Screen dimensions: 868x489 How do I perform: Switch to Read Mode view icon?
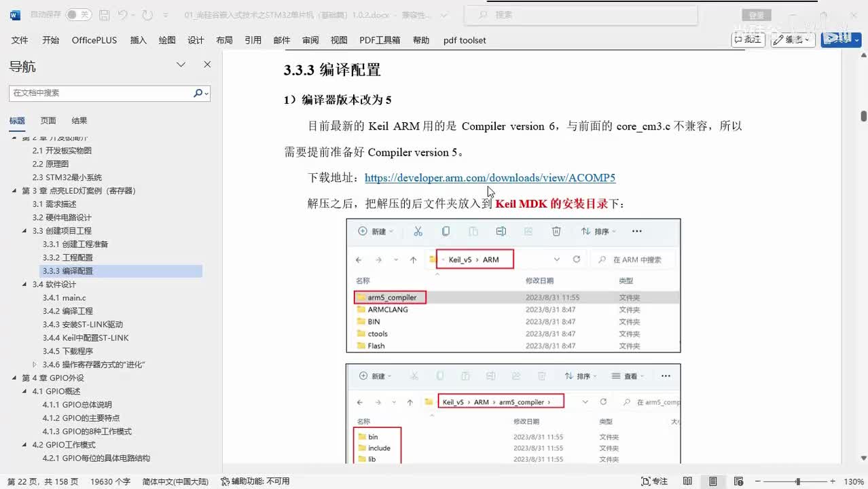click(688, 481)
